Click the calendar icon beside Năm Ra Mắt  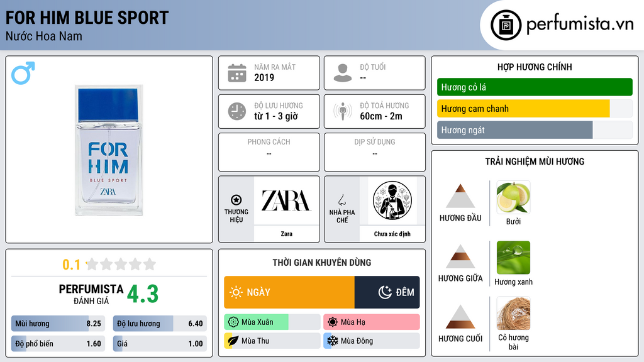click(x=237, y=73)
